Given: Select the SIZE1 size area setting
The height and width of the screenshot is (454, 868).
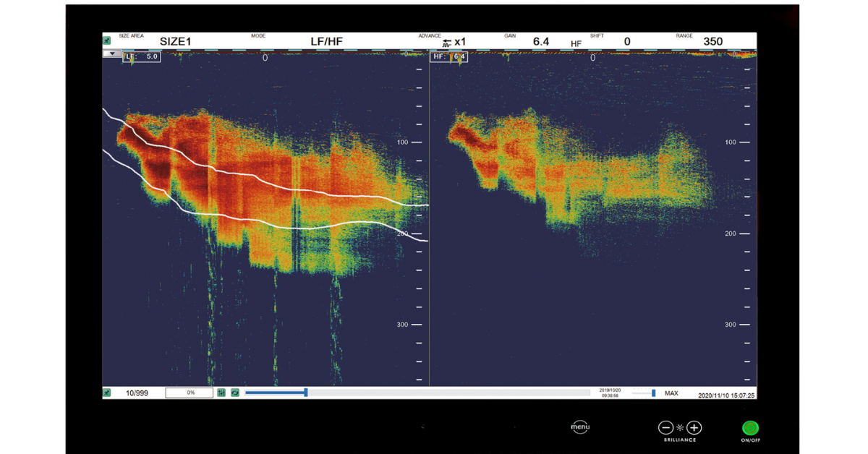Looking at the screenshot, I should click(x=175, y=42).
